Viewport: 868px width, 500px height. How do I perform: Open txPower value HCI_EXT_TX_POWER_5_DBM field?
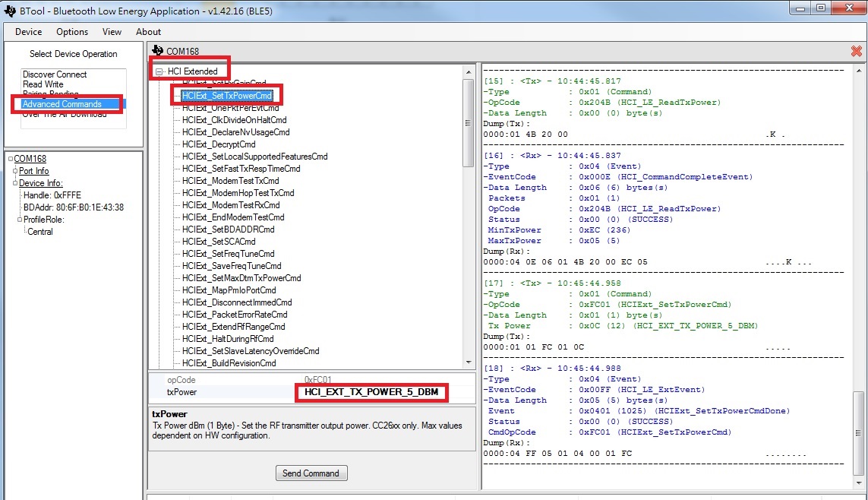tap(371, 392)
